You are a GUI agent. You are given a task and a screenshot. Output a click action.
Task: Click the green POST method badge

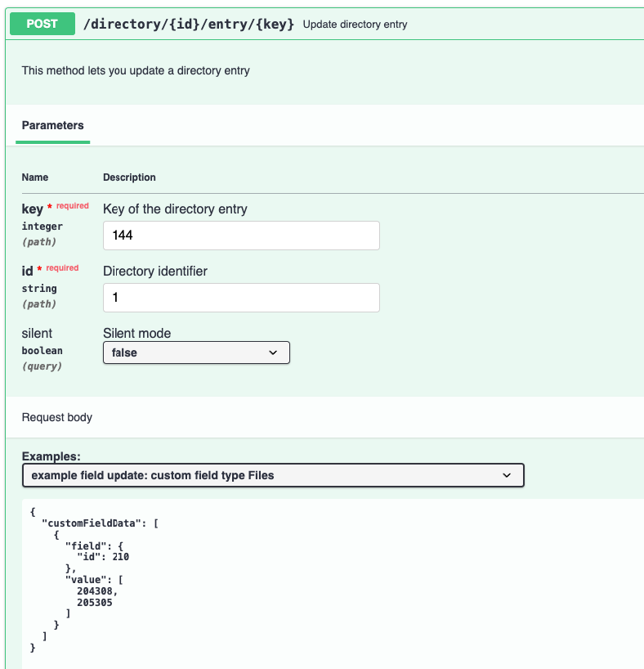(42, 24)
